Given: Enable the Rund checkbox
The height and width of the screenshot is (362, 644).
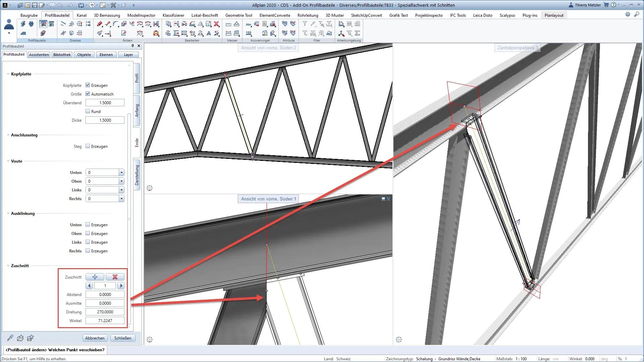Looking at the screenshot, I should click(x=88, y=111).
